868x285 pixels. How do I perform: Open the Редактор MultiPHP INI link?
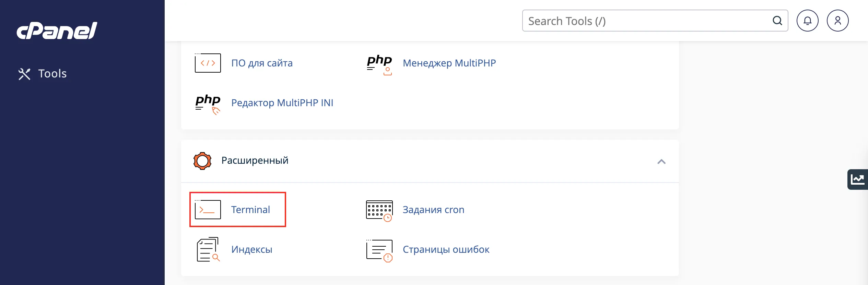[282, 103]
